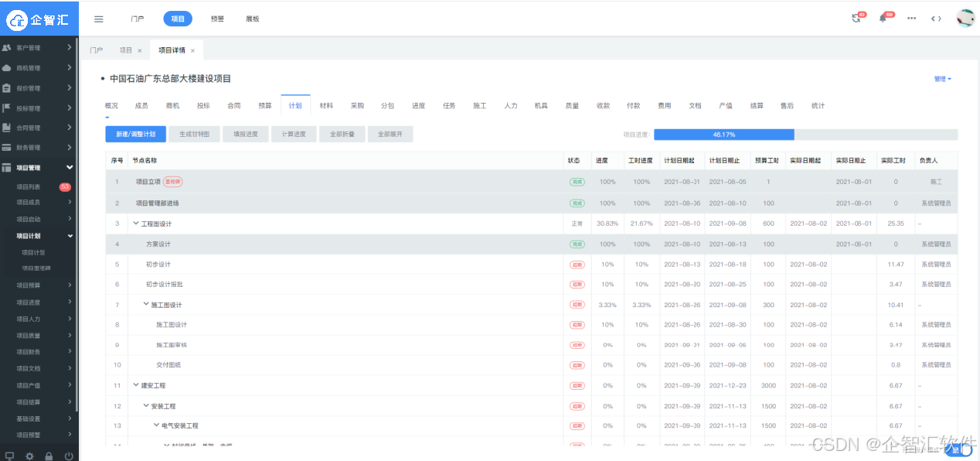Click the 计算进度 button

coord(294,134)
